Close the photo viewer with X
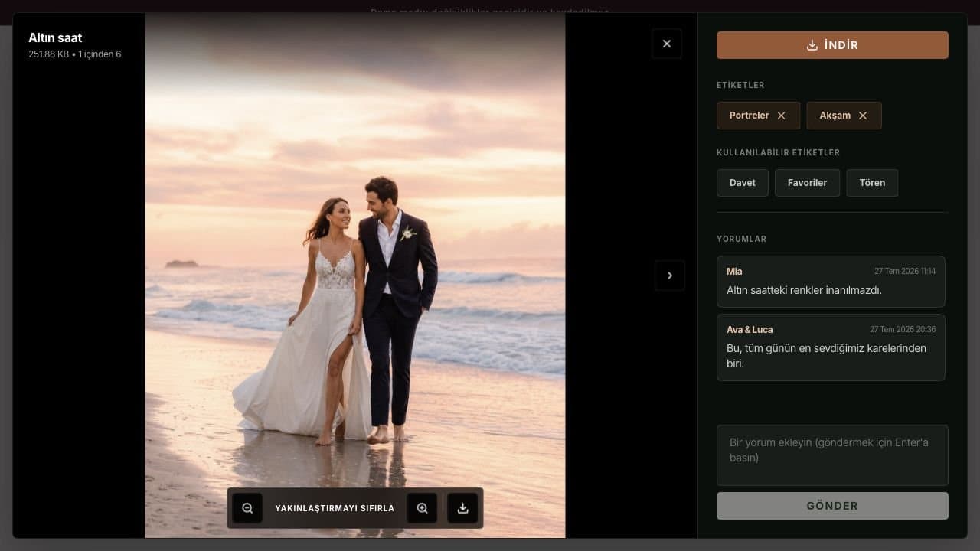 (x=667, y=44)
